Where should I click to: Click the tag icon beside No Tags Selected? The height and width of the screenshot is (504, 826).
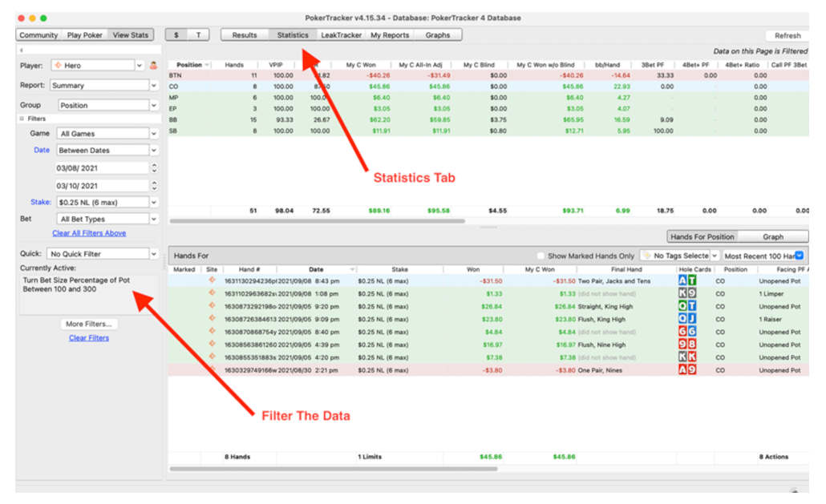(647, 256)
